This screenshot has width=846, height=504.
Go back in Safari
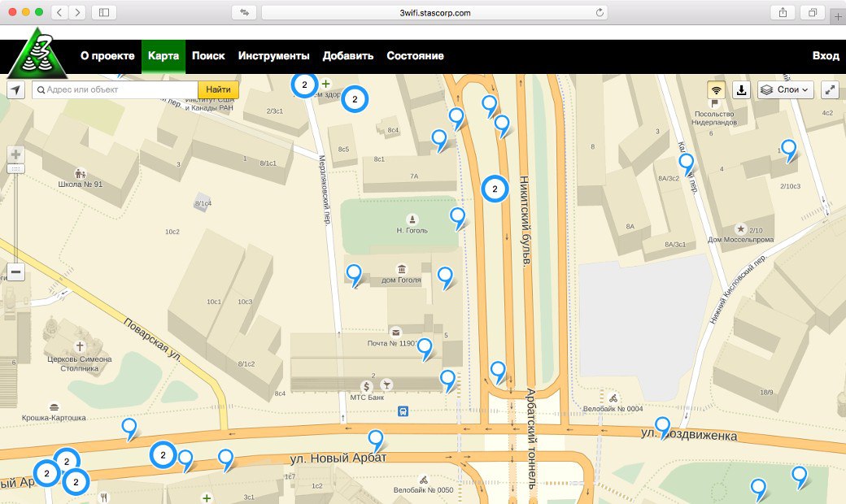59,12
